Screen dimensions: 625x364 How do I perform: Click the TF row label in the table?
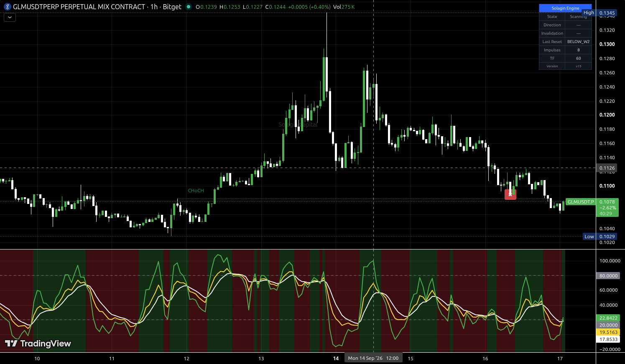pos(552,59)
